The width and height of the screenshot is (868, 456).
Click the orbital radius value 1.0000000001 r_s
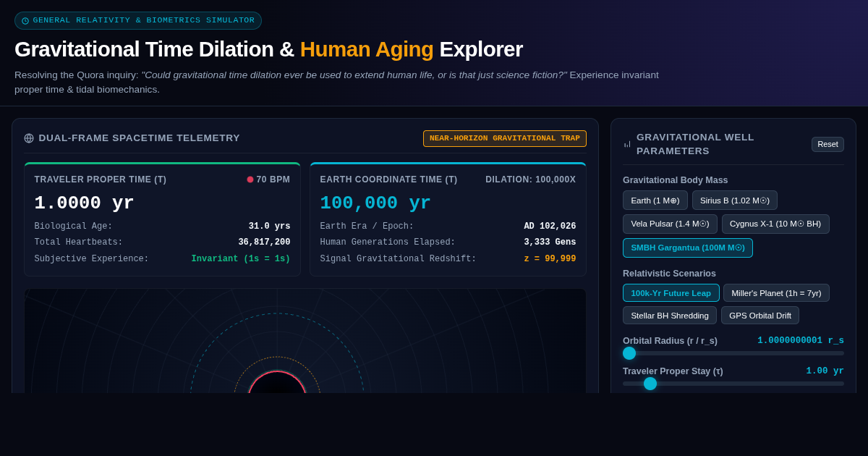tap(801, 340)
